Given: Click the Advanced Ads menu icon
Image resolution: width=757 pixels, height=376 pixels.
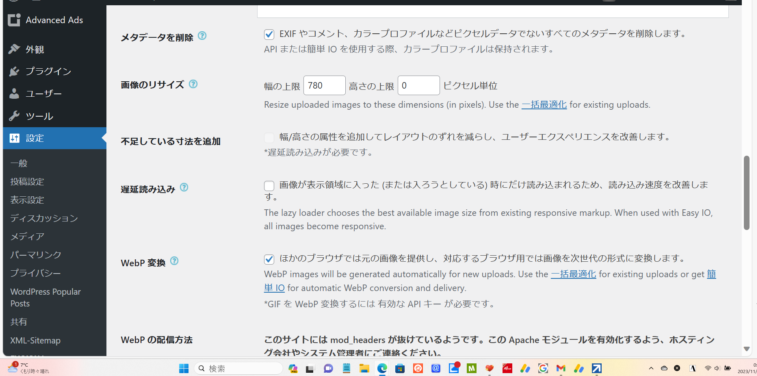Looking at the screenshot, I should tap(14, 20).
